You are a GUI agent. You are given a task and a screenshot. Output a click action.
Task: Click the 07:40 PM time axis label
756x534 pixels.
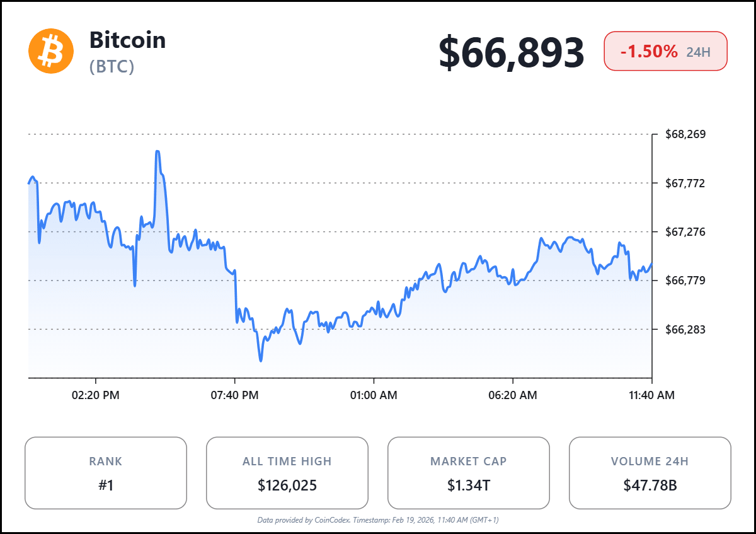(x=235, y=395)
